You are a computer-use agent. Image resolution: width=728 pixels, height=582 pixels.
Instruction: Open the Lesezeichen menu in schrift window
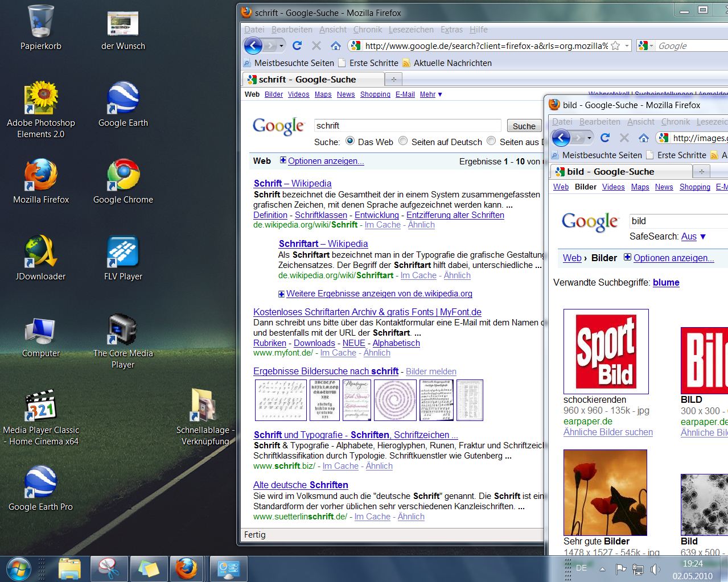pos(411,30)
